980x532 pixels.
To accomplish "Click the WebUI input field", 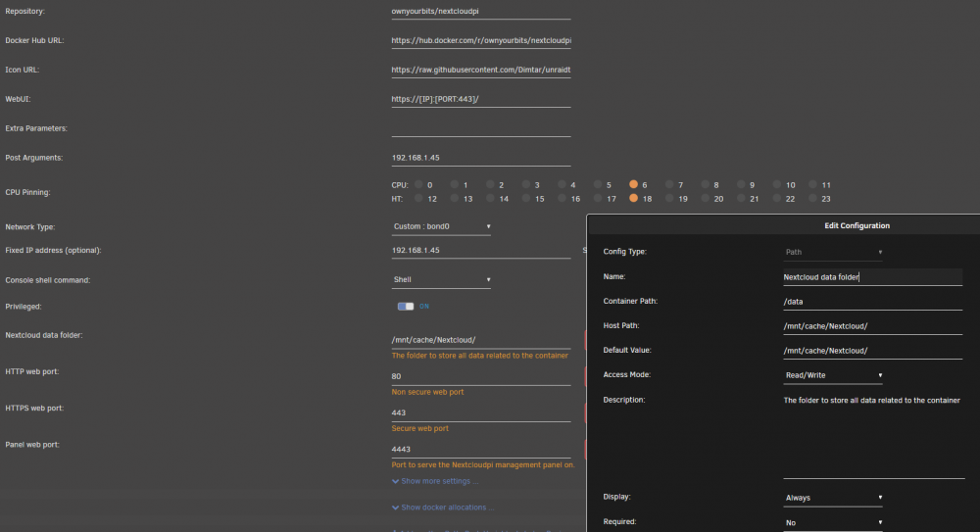I will point(481,99).
